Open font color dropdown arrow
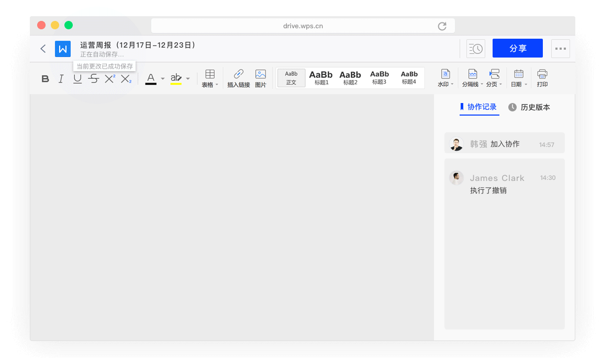Viewport: 602px width, 364px height. click(163, 78)
